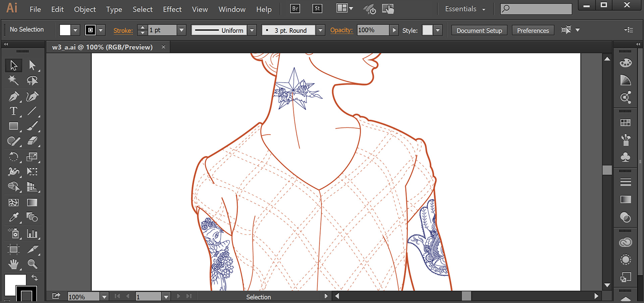
Task: Select the Pen tool
Action: pos(13,97)
